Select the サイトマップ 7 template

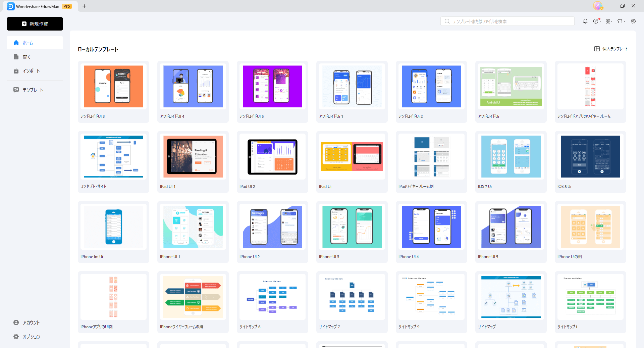point(352,302)
